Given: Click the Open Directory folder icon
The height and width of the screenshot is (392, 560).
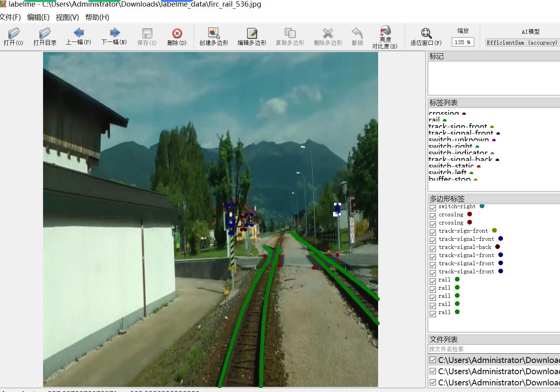Looking at the screenshot, I should coord(45,33).
